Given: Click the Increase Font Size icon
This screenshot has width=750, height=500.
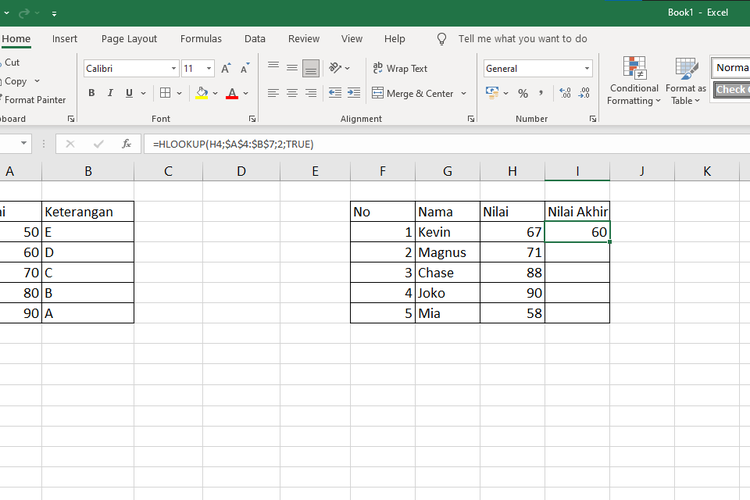Looking at the screenshot, I should pos(226,69).
